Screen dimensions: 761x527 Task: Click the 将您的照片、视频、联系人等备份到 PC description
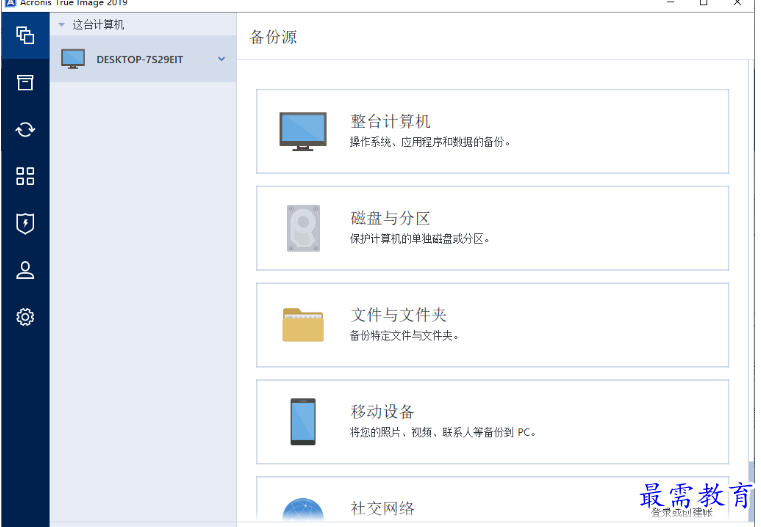pyautogui.click(x=443, y=432)
